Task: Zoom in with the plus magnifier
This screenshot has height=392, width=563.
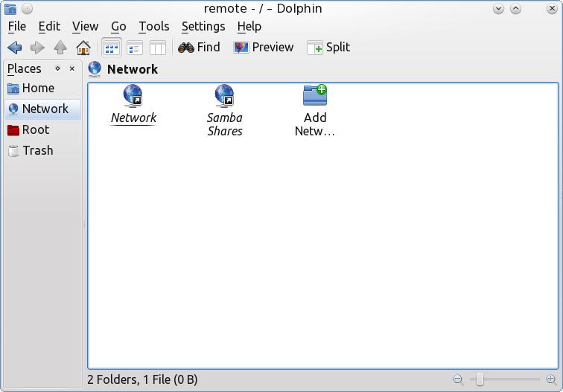Action: [552, 379]
